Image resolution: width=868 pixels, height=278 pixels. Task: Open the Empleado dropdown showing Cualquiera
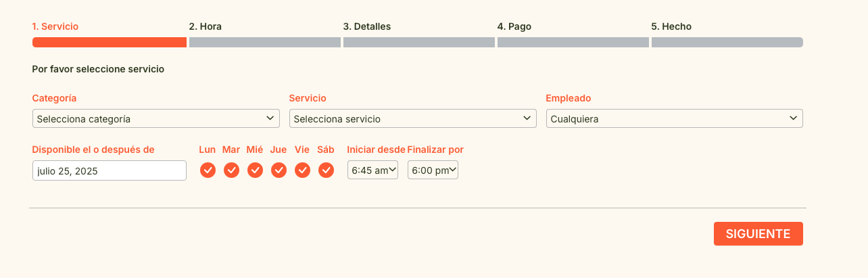[674, 119]
